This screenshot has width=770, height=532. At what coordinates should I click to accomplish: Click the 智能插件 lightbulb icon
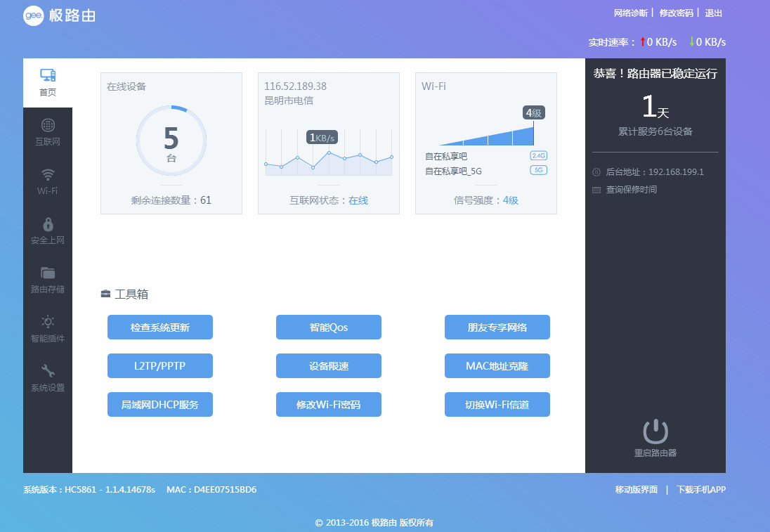pos(48,323)
